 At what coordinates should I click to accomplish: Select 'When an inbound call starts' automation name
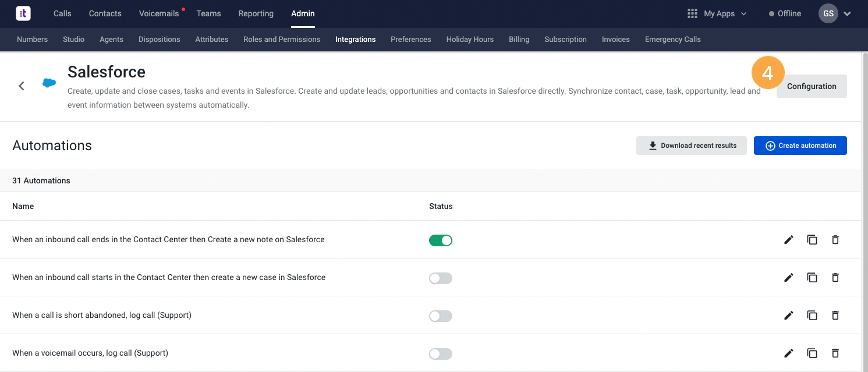[169, 277]
